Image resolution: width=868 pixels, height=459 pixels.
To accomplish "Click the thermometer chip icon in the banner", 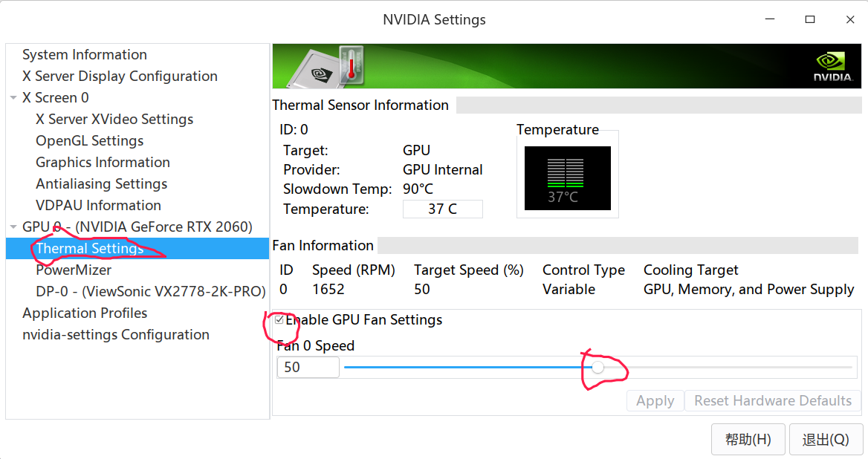I will click(x=332, y=66).
